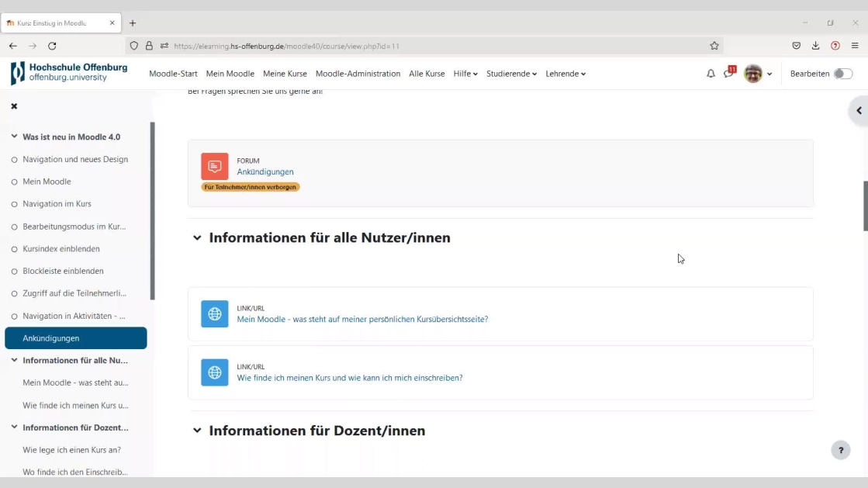Screen dimensions: 868x488
Task: Open Mein Moodle persönlichen Kursübersichtsseite link
Action: [x=362, y=319]
